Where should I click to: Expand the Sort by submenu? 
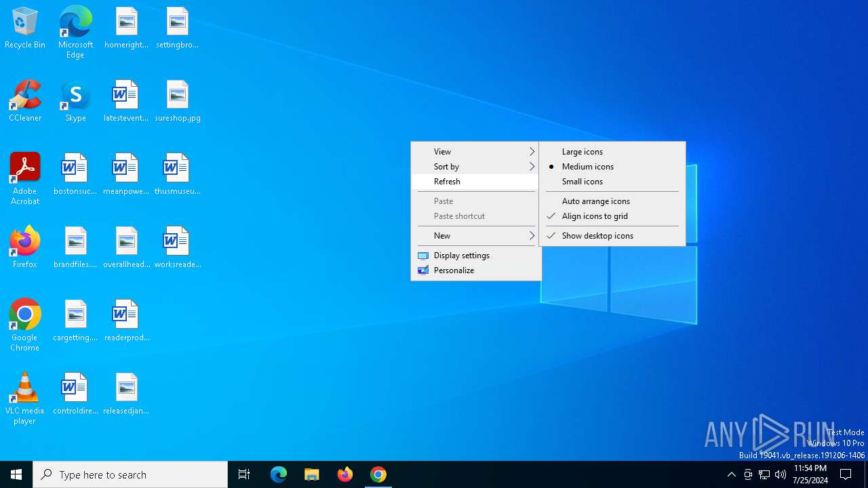[476, 167]
